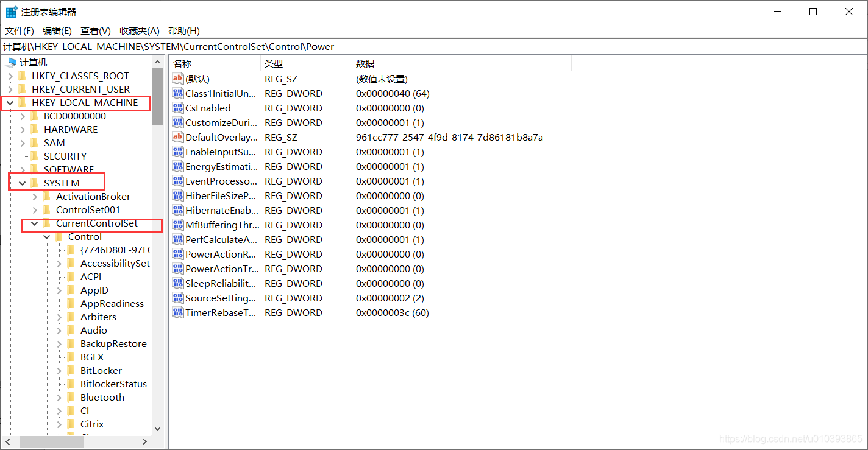Select the BGFX tree key
This screenshot has width=868, height=450.
pyautogui.click(x=92, y=357)
